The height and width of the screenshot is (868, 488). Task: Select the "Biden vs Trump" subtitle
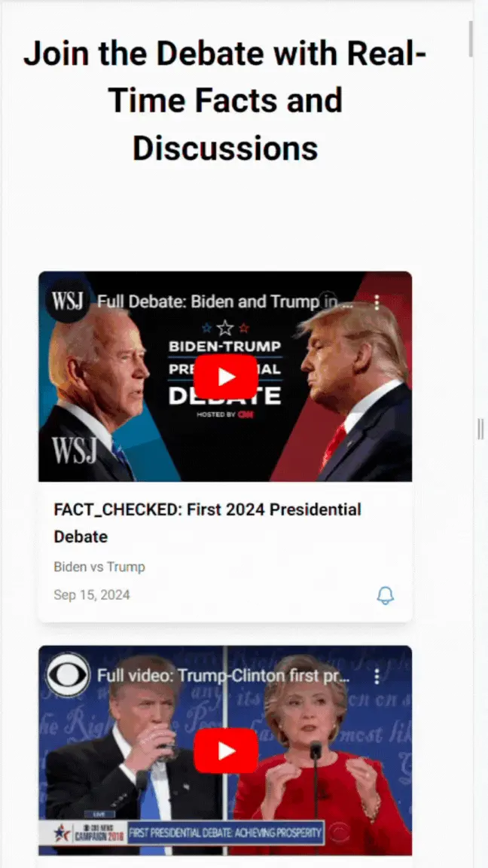99,567
